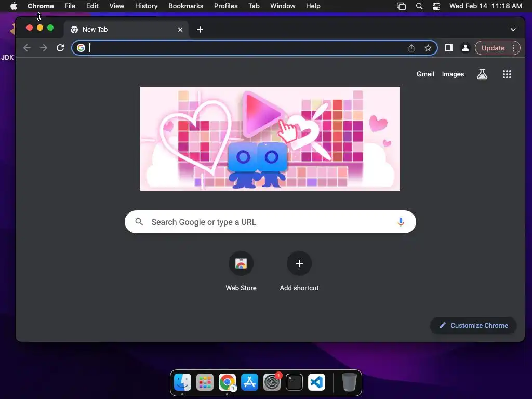Open the Edit menu
Image resolution: width=532 pixels, height=399 pixels.
[x=92, y=6]
